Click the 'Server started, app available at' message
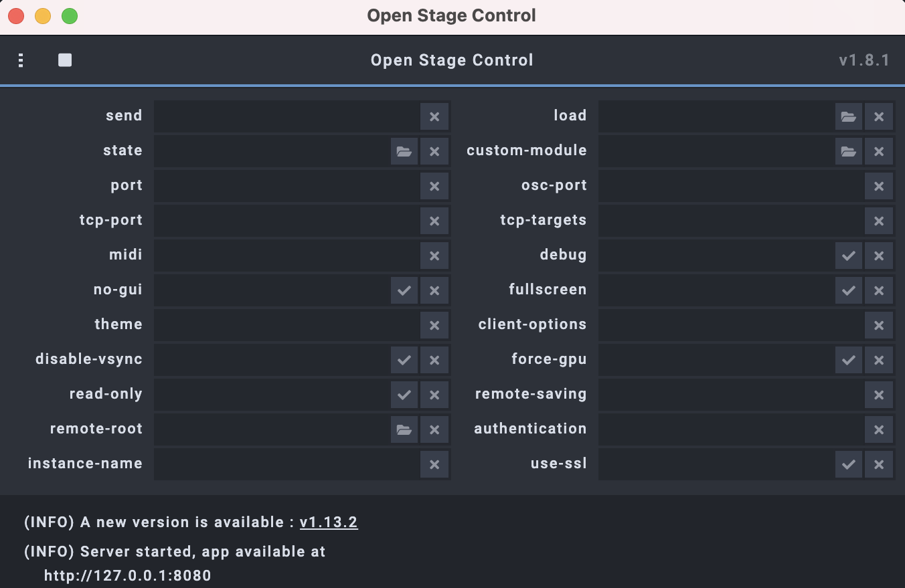 203,552
